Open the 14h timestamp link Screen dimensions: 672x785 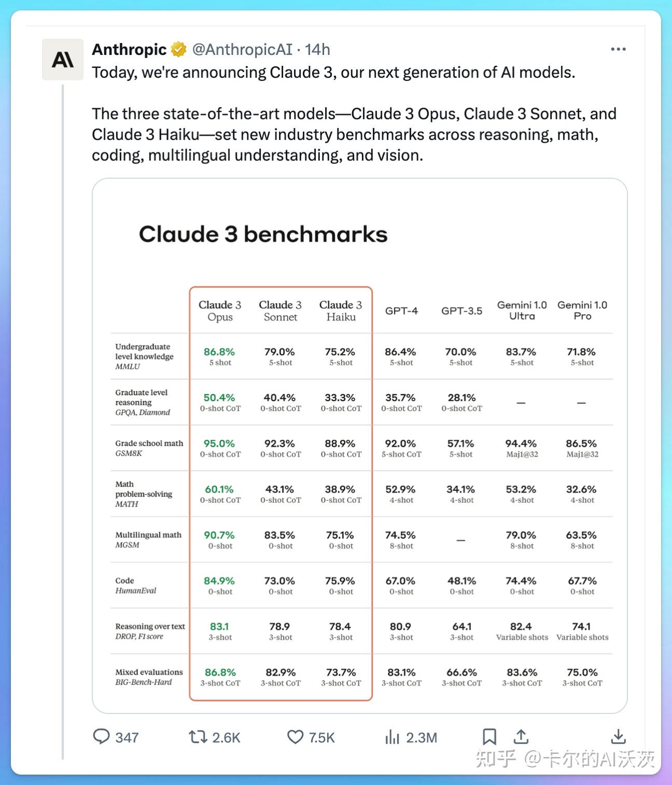[317, 49]
